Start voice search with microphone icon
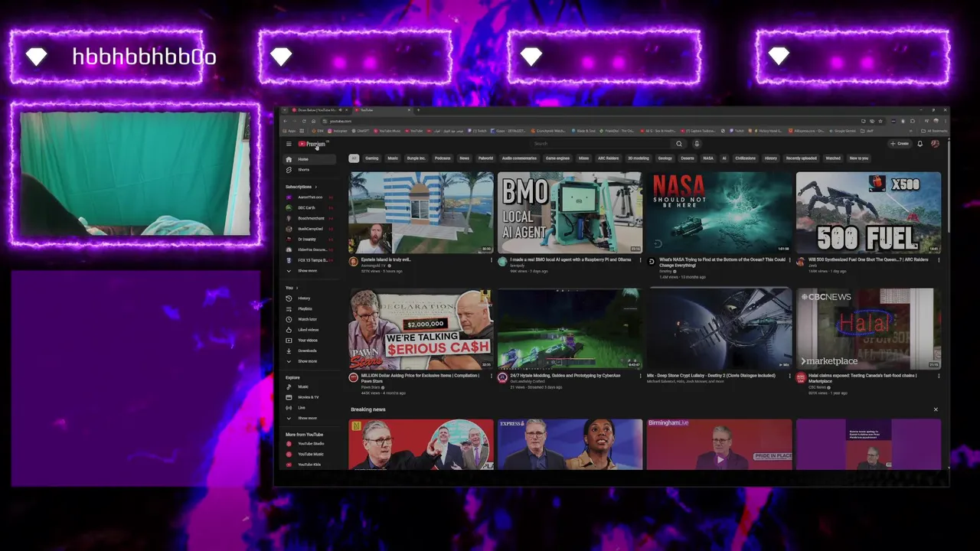Screen dimensions: 980x551 [696, 144]
